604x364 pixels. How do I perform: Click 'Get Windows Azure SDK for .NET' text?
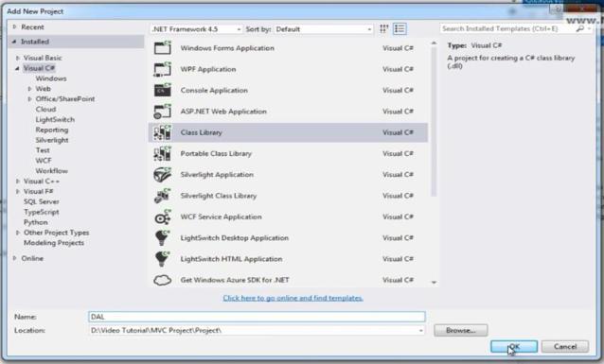coord(235,280)
